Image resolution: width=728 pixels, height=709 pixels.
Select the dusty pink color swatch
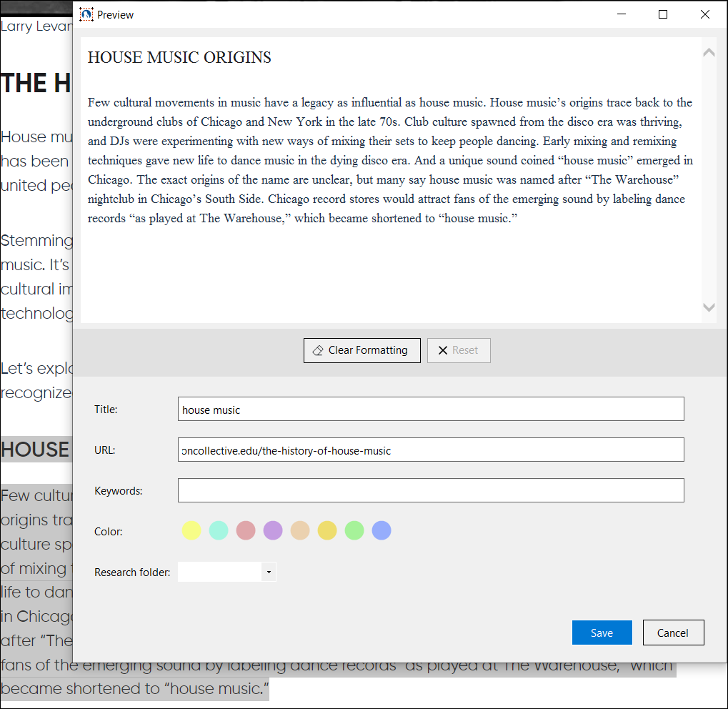246,531
